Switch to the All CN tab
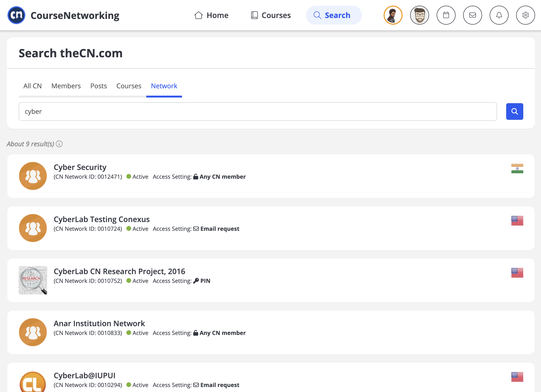 [32, 86]
